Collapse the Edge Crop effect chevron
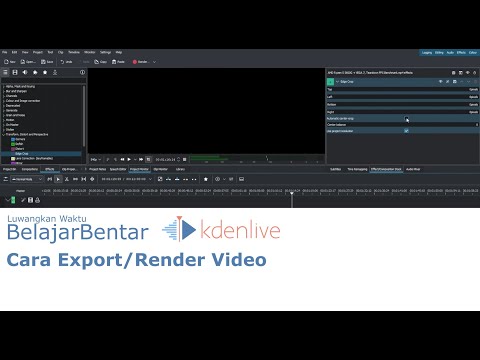This screenshot has width=480, height=360. (337, 82)
